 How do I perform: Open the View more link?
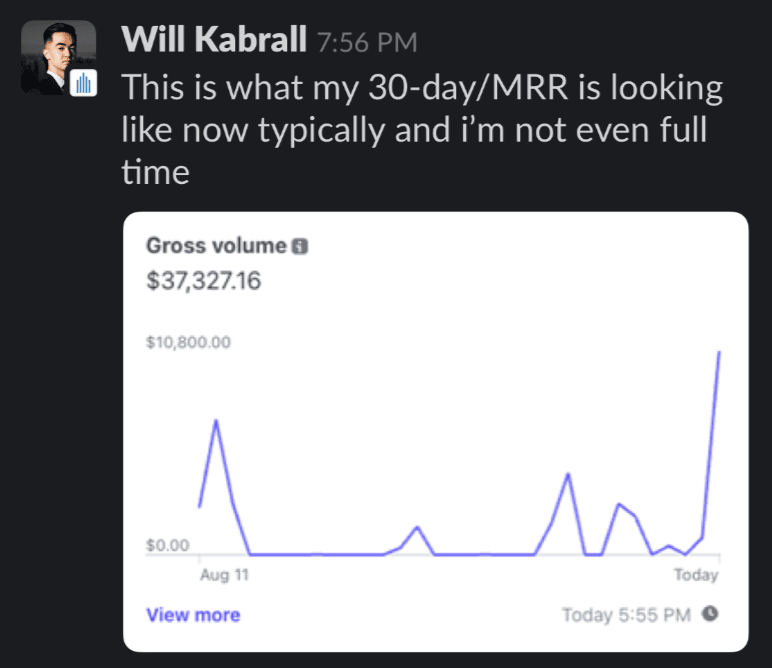click(x=193, y=615)
